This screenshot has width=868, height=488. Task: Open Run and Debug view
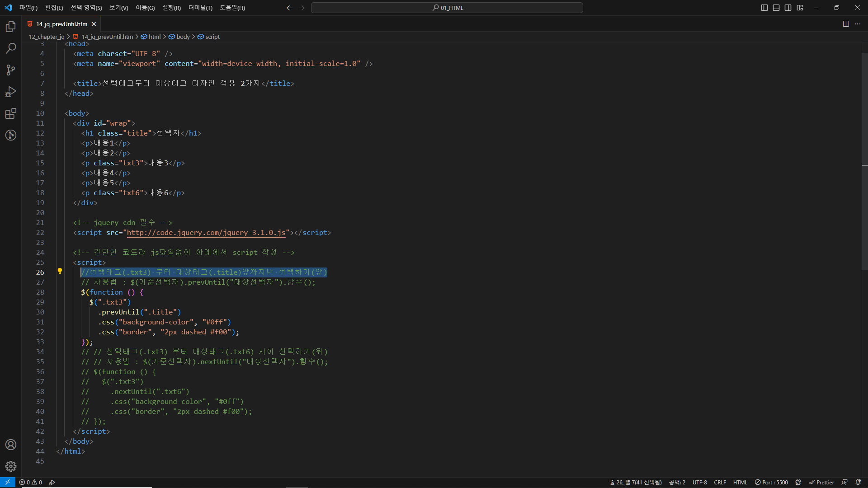11,92
